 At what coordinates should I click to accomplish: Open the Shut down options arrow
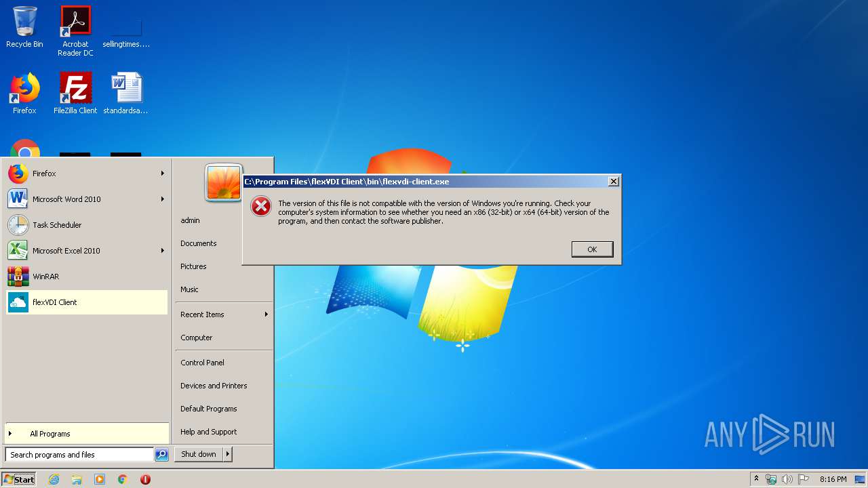click(228, 454)
